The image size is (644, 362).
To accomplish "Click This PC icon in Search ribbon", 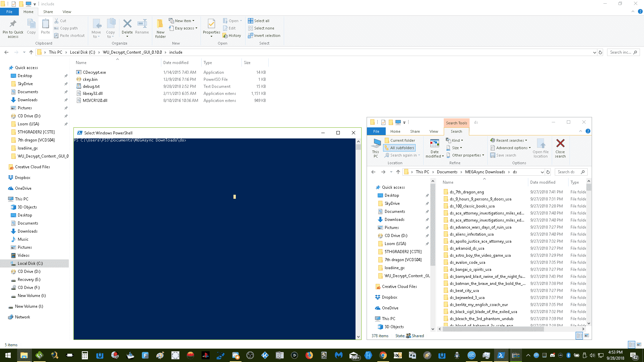I will coord(376,143).
